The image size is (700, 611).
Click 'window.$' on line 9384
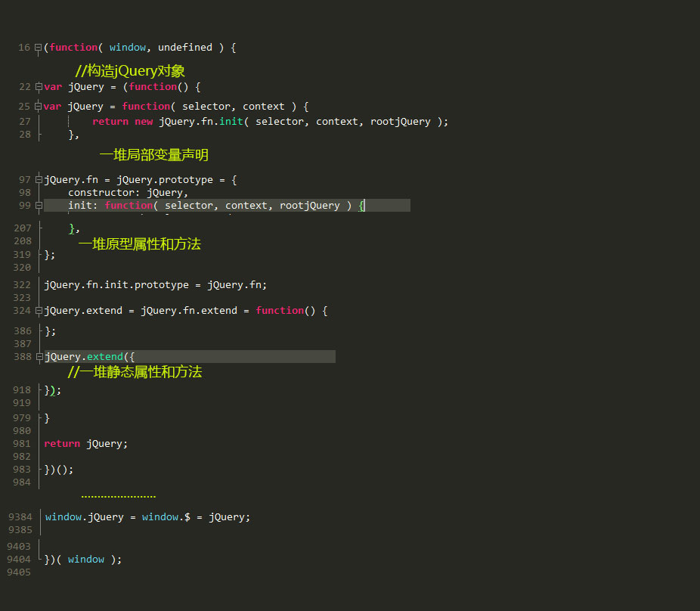click(x=166, y=516)
